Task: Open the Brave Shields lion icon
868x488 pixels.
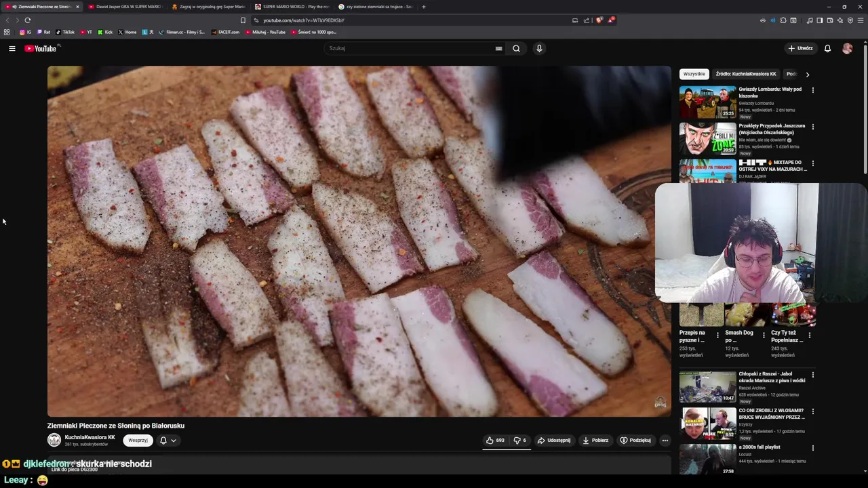Action: tap(599, 20)
